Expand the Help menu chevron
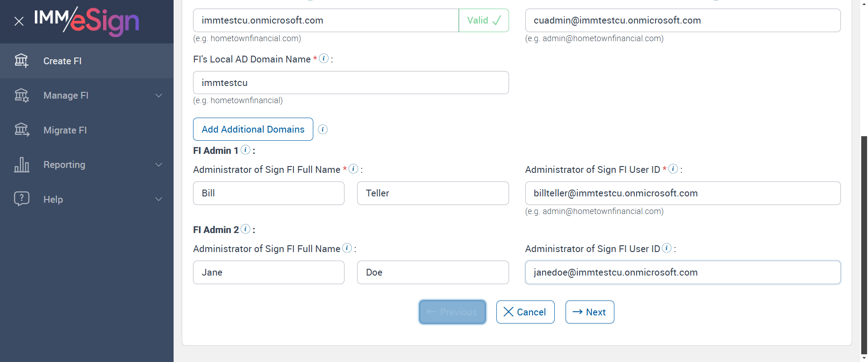 click(x=159, y=199)
